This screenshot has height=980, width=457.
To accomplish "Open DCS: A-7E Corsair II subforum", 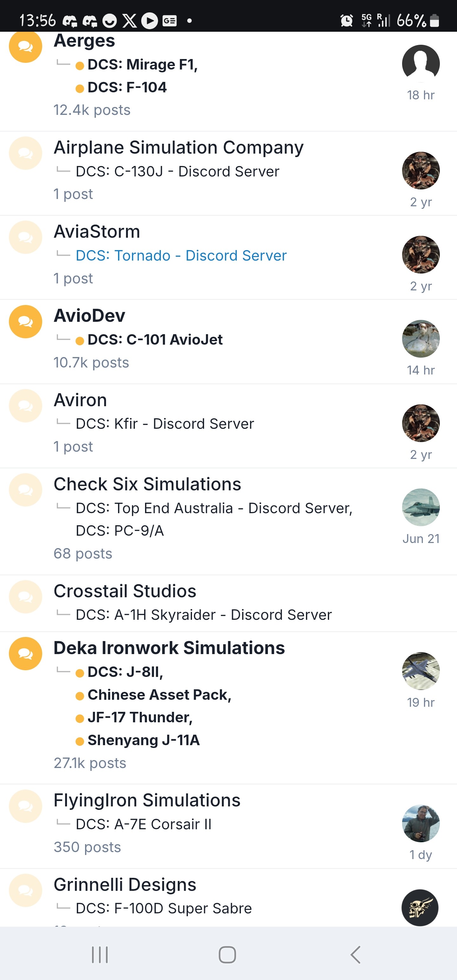I will click(143, 824).
